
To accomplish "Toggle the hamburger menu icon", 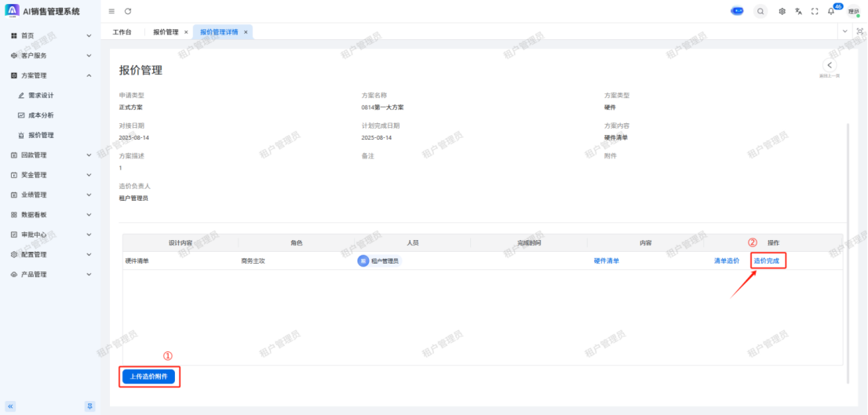I will [x=111, y=11].
